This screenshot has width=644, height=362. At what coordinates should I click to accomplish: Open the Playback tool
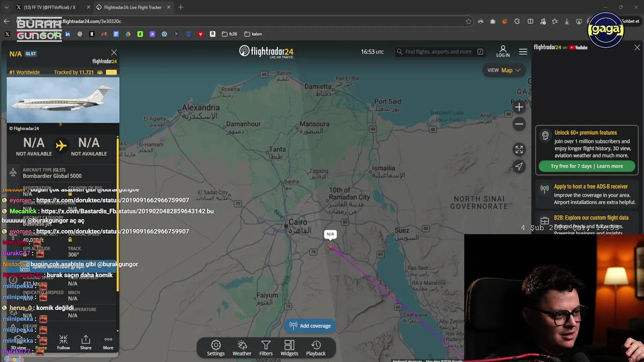(x=316, y=348)
